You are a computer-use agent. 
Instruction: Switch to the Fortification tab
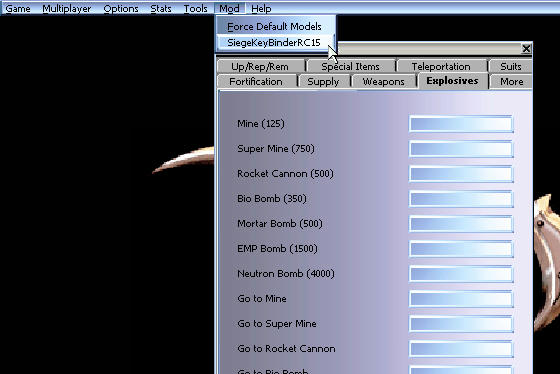[x=256, y=81]
